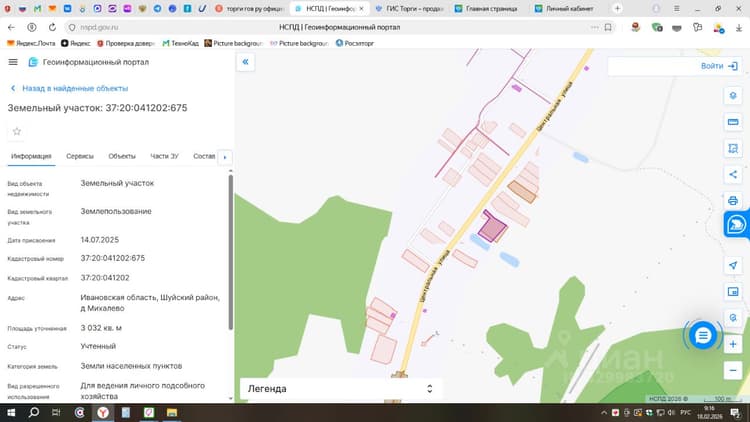
Task: Select the area value 3 032 кв. м
Action: pyautogui.click(x=101, y=328)
